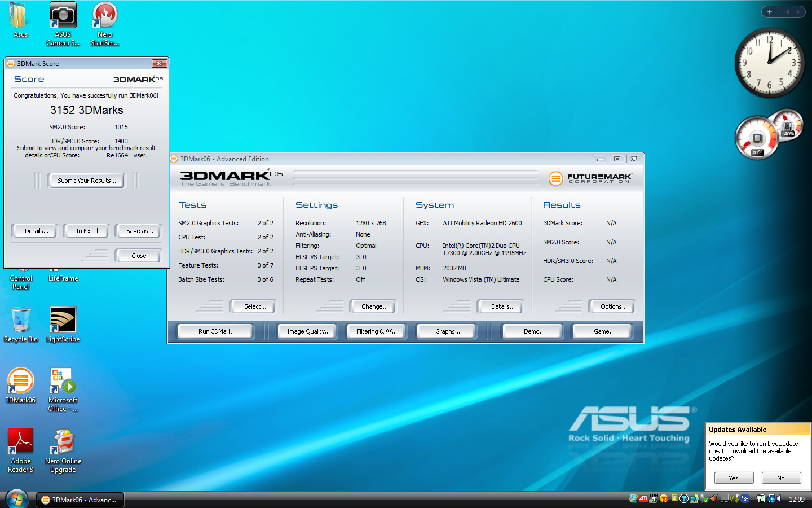Image resolution: width=812 pixels, height=508 pixels.
Task: Click Close in the Score dialog
Action: pyautogui.click(x=139, y=256)
